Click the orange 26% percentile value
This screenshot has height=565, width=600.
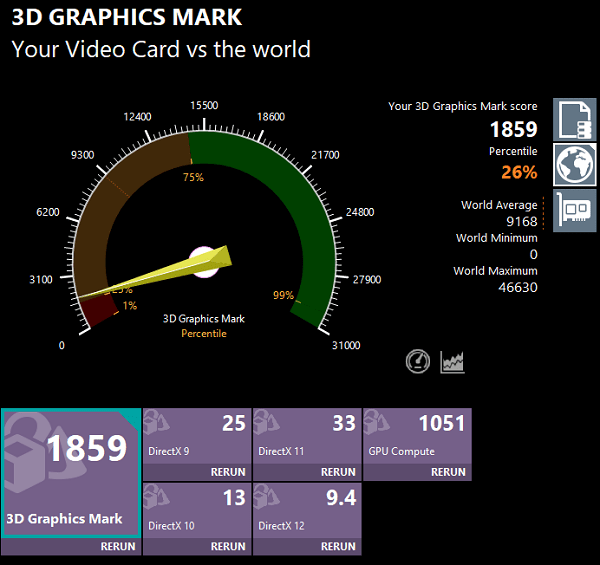pos(519,172)
